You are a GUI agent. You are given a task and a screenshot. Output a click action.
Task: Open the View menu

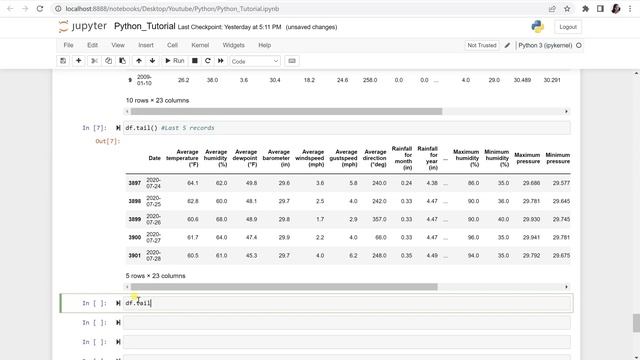click(118, 45)
